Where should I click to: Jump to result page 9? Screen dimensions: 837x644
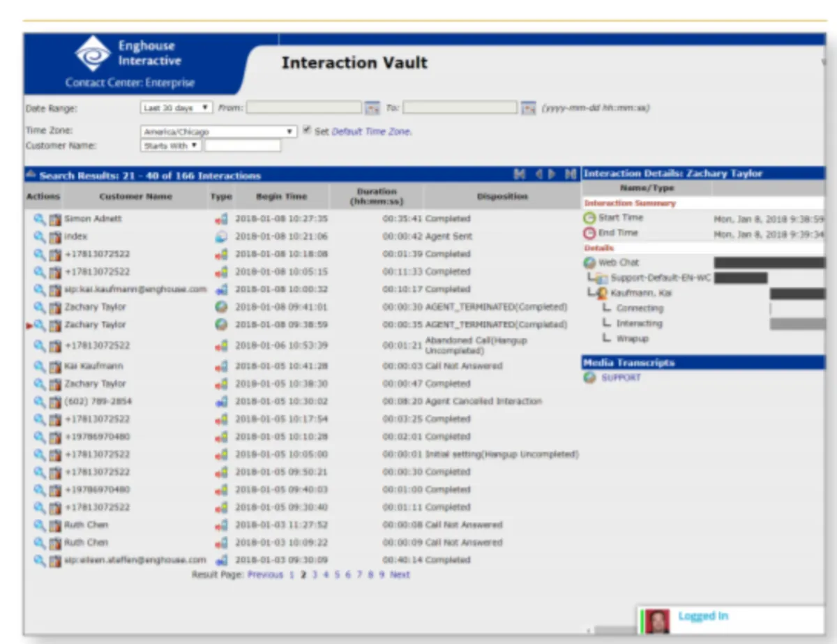[x=382, y=575]
